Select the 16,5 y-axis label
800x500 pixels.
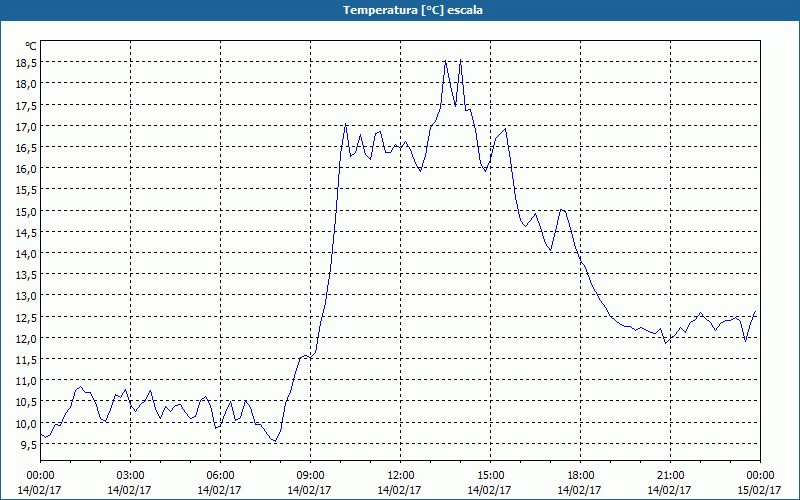tap(26, 147)
